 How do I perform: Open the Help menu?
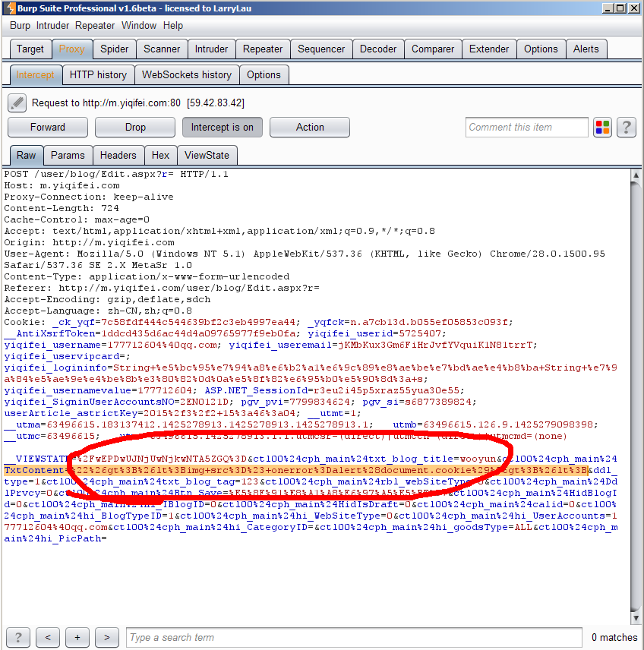173,26
